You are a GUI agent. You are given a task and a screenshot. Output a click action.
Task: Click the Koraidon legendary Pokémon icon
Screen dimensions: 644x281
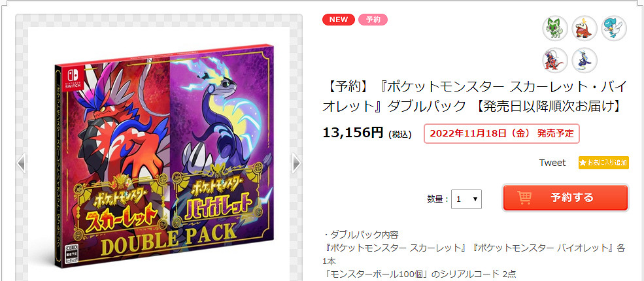click(555, 60)
